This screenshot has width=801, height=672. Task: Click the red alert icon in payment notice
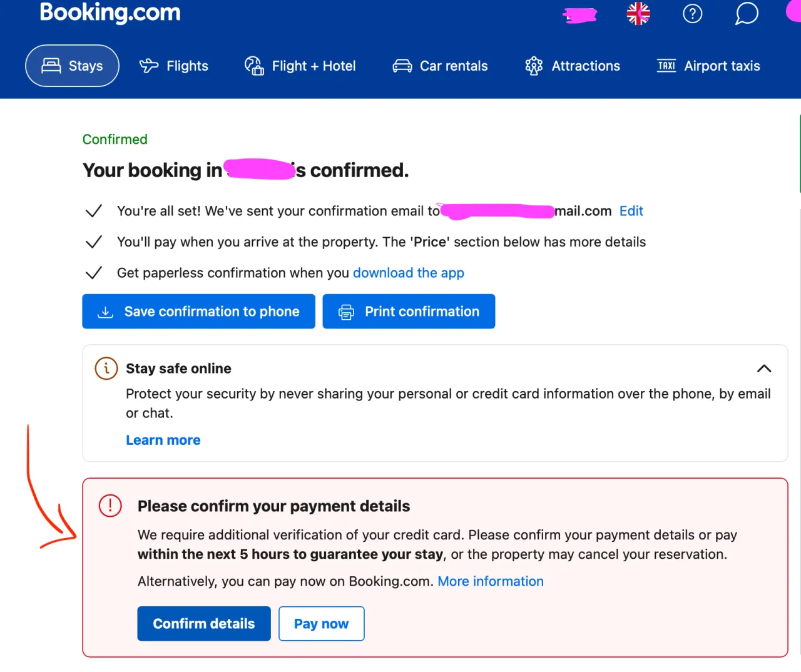point(110,506)
